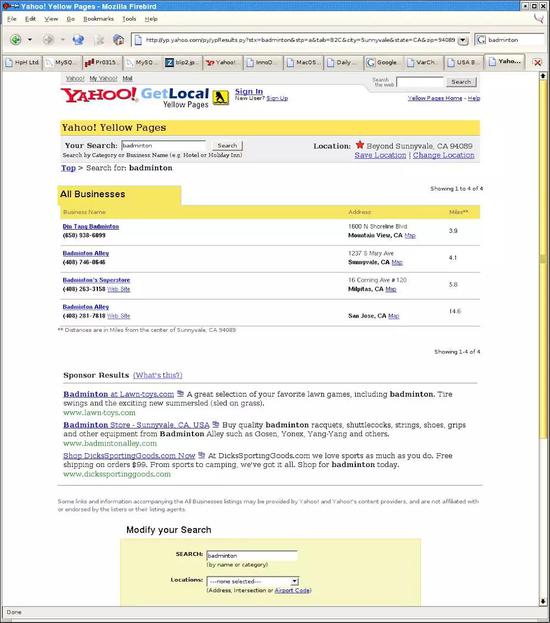Viewport: 550px width, 623px height.
Task: Click the Home toolbar icon
Action: (118, 40)
